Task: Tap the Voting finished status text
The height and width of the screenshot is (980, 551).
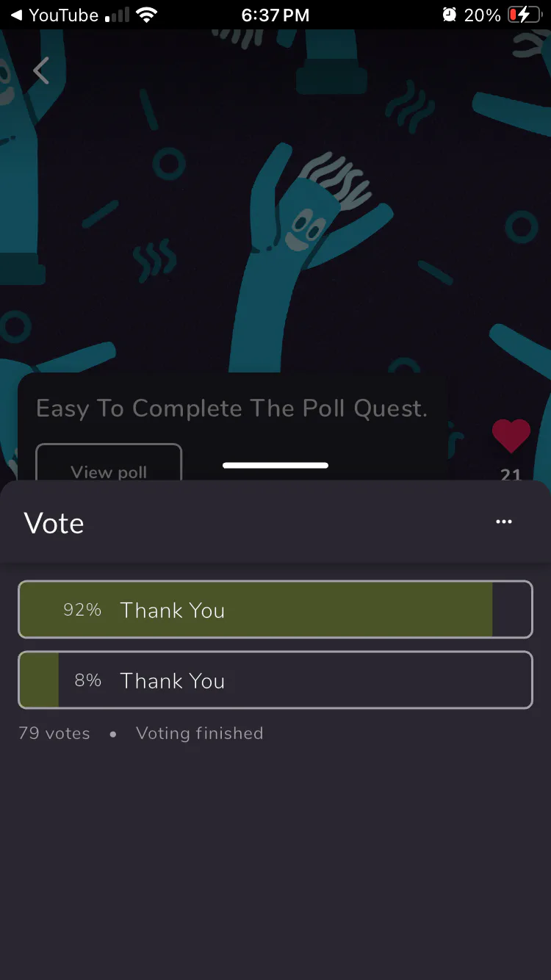Action: point(199,733)
